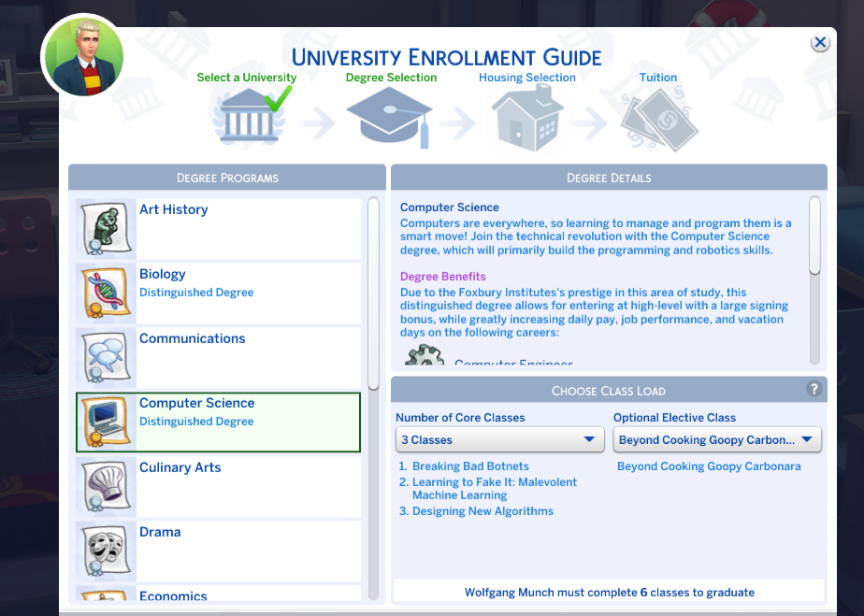
Task: Click the Number of Core Classes label
Action: click(x=460, y=418)
